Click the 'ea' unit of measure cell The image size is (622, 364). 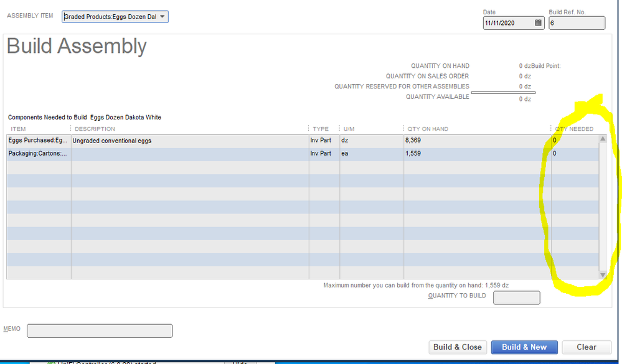click(x=371, y=154)
